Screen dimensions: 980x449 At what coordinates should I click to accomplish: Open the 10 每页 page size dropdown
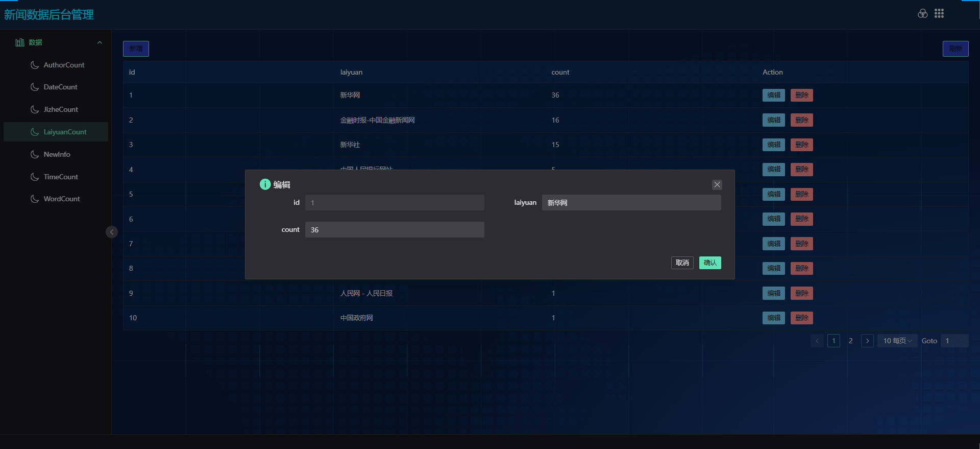897,341
